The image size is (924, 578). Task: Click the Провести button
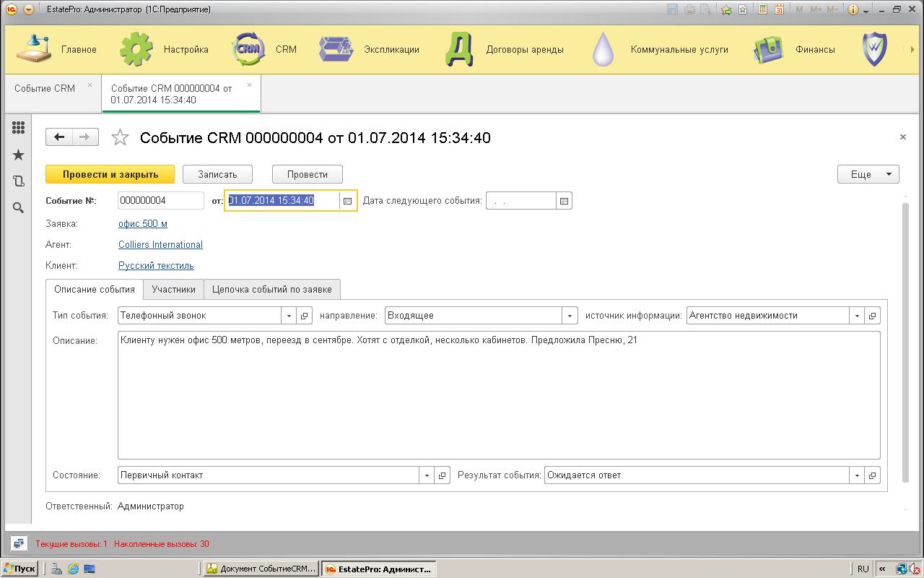point(308,174)
